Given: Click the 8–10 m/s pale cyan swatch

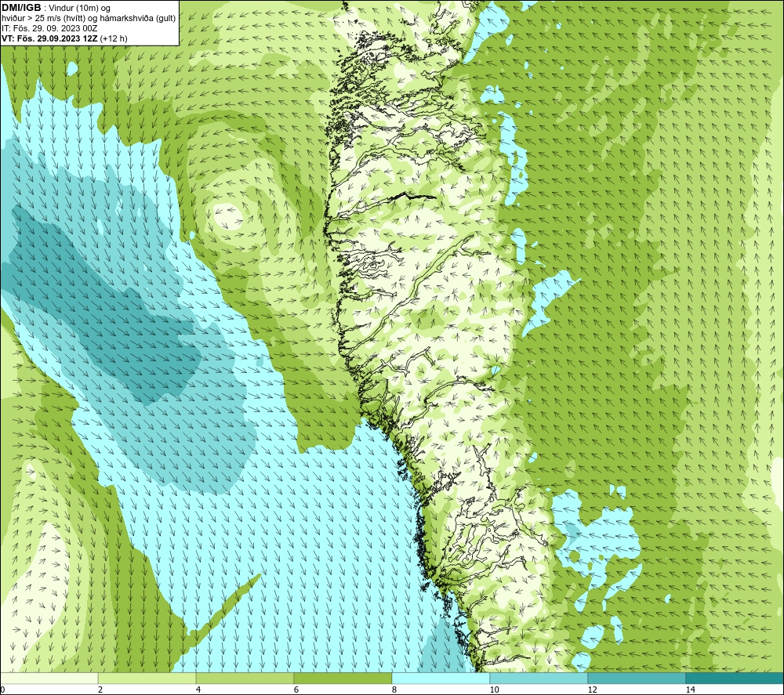Looking at the screenshot, I should (441, 678).
